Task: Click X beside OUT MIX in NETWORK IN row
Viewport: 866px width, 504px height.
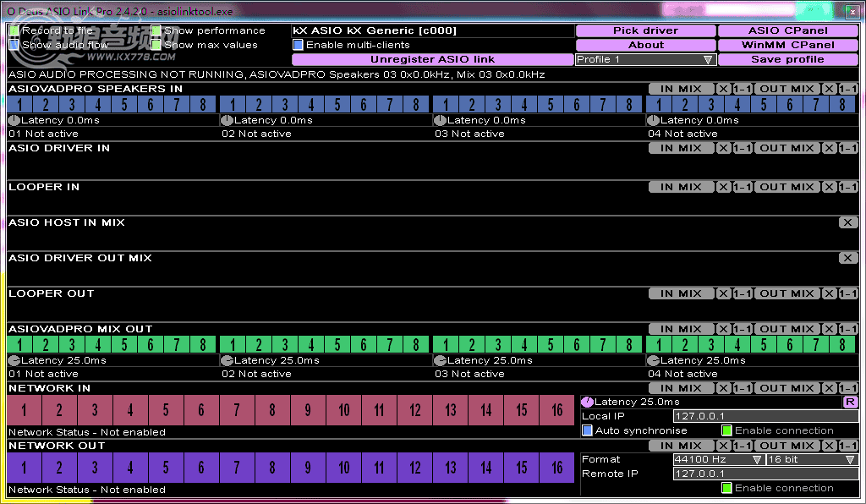Action: click(829, 388)
